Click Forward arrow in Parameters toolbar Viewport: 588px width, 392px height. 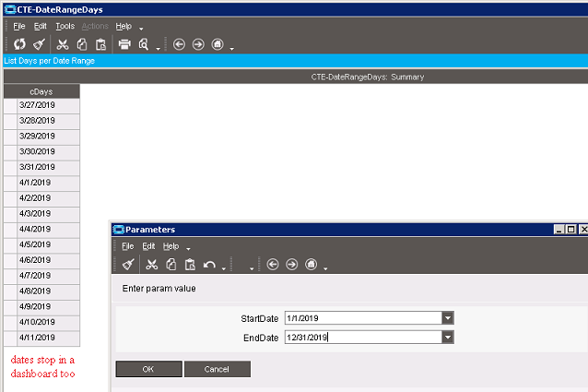292,265
